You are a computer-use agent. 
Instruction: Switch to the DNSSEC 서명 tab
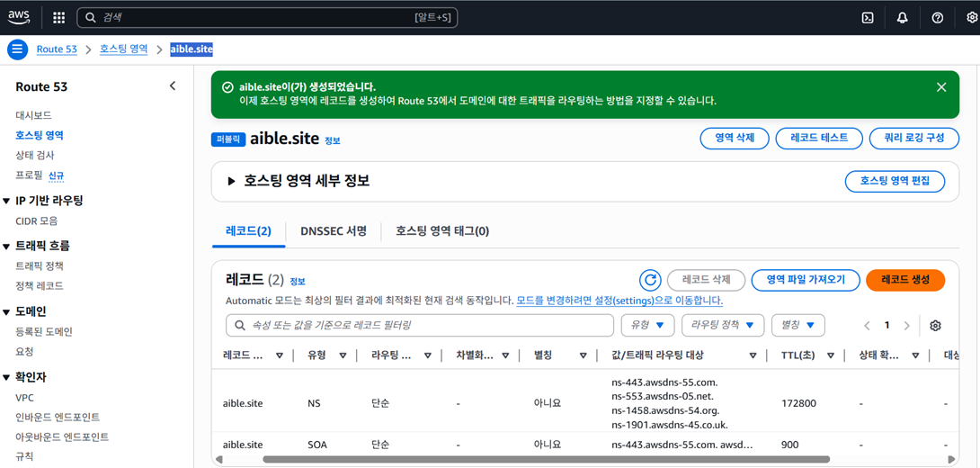(334, 231)
